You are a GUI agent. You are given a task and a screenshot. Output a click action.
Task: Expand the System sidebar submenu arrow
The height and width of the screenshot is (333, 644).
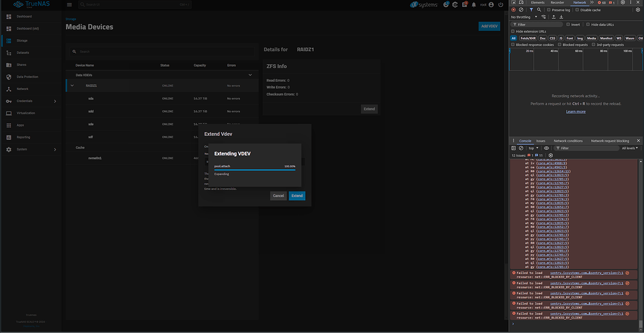click(55, 150)
